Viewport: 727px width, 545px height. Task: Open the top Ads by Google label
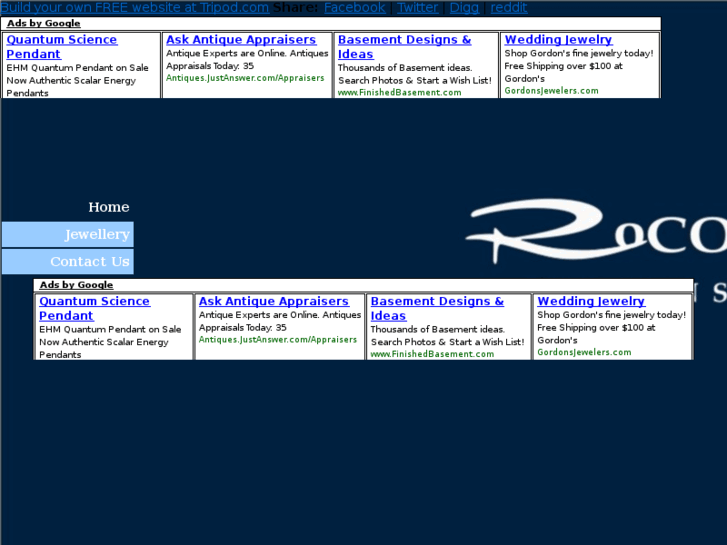tap(44, 23)
